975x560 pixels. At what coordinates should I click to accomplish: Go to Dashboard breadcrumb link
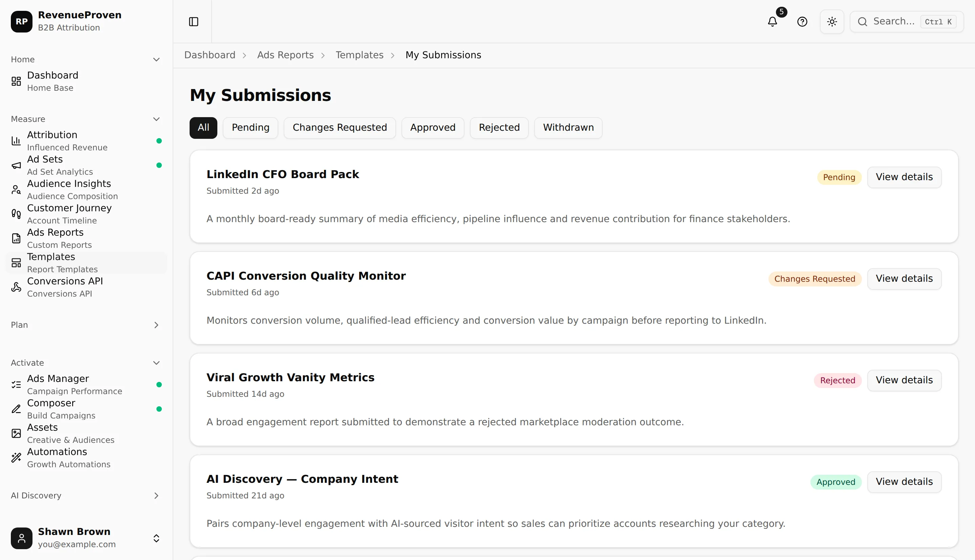210,55
